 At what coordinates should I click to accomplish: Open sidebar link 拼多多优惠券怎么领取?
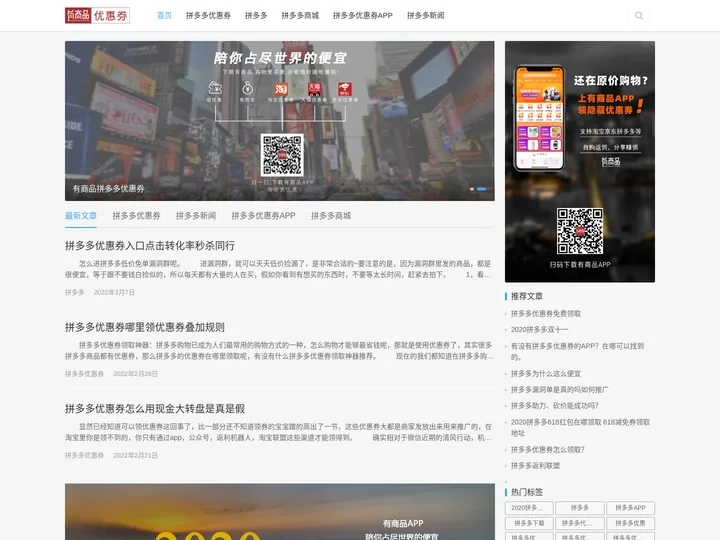548,450
